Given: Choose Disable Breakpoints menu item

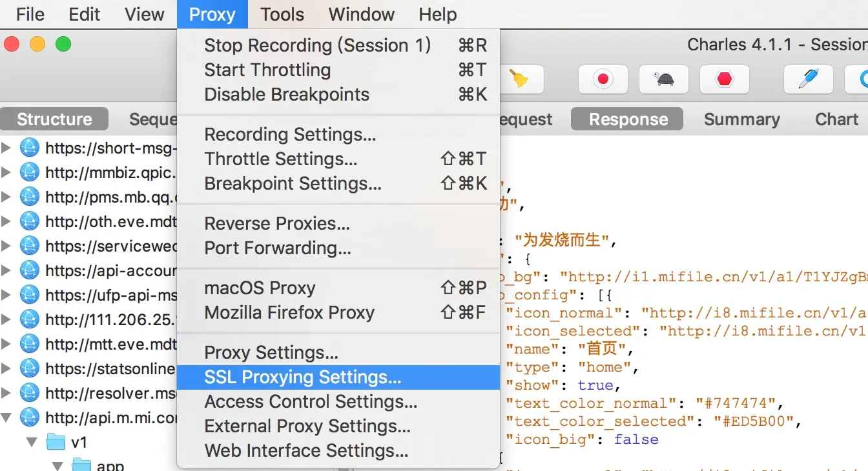Looking at the screenshot, I should click(338, 94).
